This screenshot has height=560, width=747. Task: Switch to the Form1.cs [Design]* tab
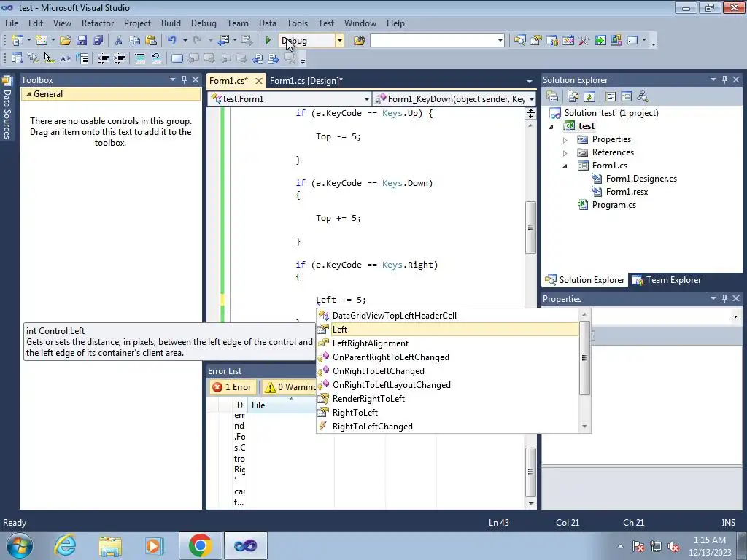tap(306, 81)
